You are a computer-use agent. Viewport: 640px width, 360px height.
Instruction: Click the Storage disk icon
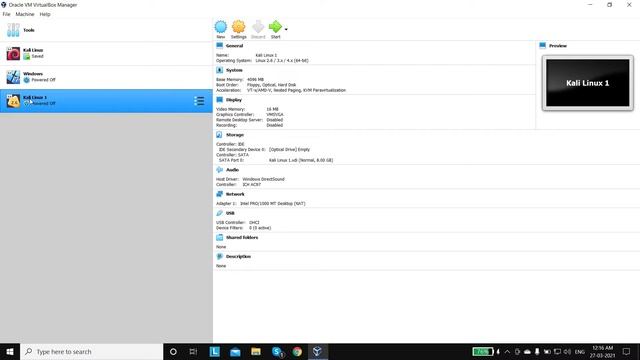[x=220, y=134]
